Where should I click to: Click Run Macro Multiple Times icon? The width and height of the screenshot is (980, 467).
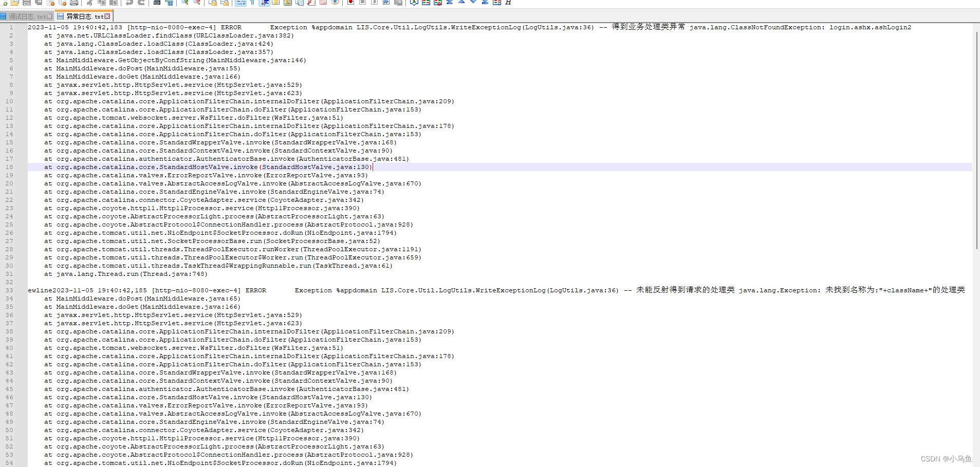pyautogui.click(x=386, y=2)
